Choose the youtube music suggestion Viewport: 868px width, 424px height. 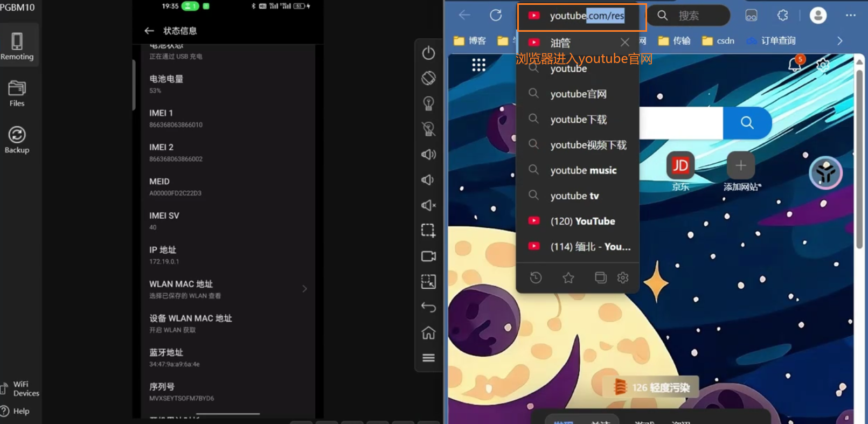click(x=578, y=170)
